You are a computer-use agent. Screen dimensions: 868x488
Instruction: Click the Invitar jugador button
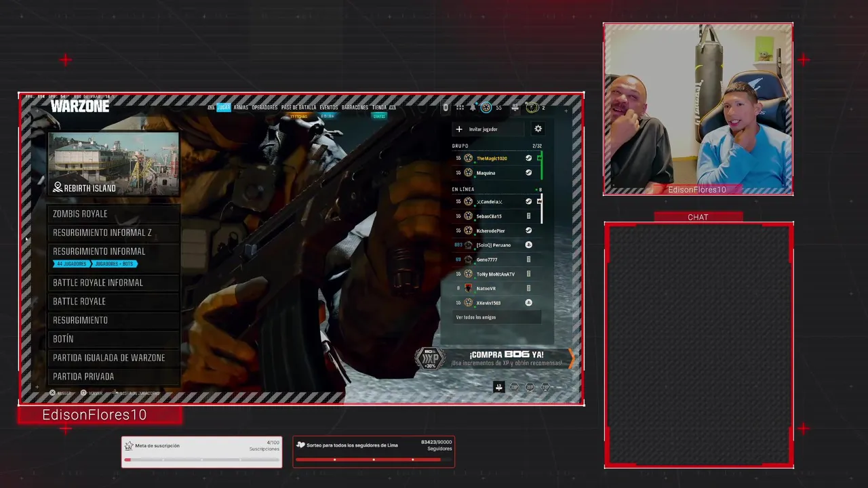pos(488,129)
